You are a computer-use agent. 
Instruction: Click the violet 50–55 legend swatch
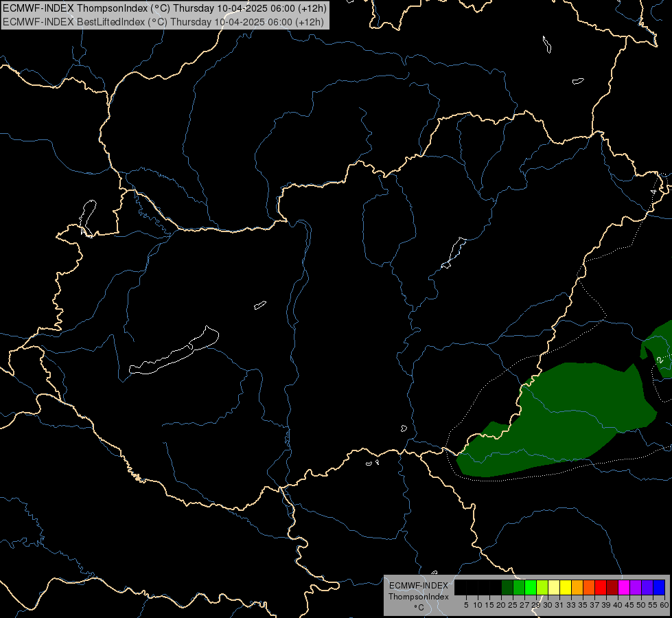pyautogui.click(x=647, y=588)
